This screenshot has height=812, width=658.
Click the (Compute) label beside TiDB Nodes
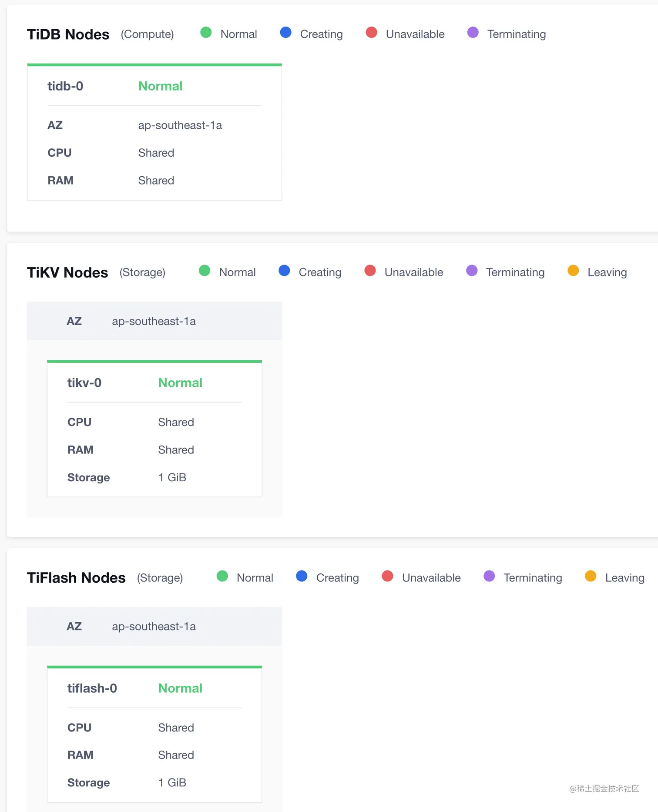[x=148, y=34]
